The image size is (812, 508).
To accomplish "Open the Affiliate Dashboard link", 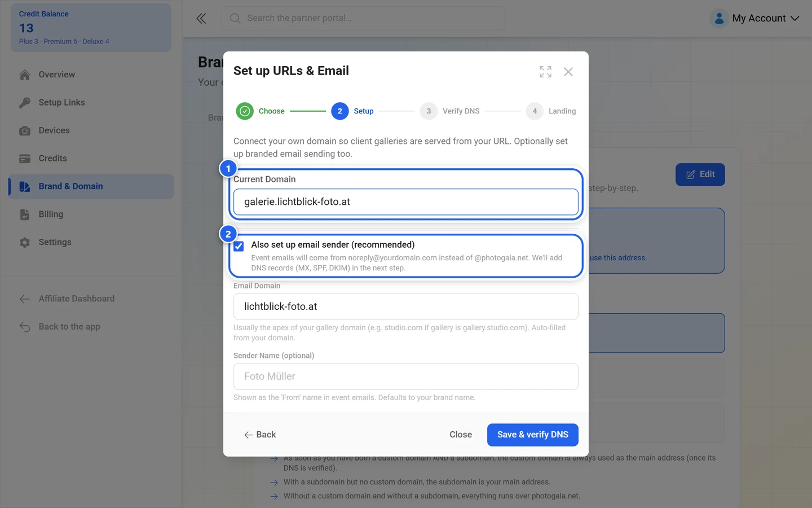I will 91,299.
